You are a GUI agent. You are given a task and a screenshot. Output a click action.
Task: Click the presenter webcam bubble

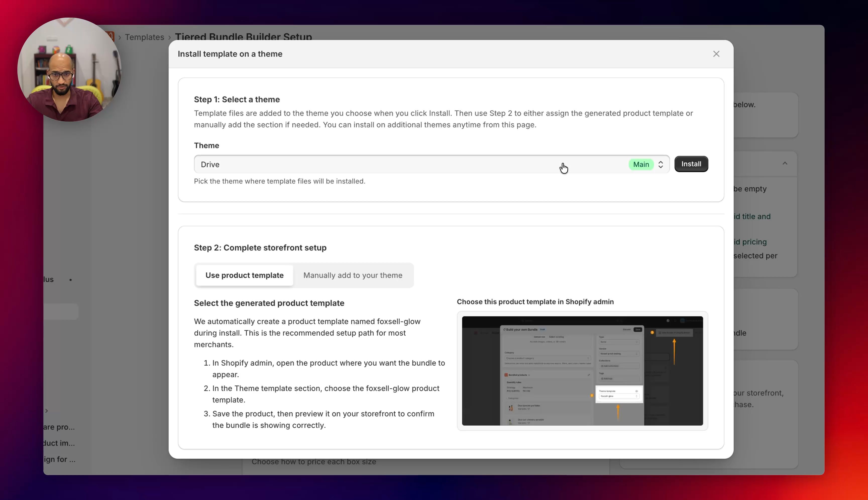tap(69, 69)
